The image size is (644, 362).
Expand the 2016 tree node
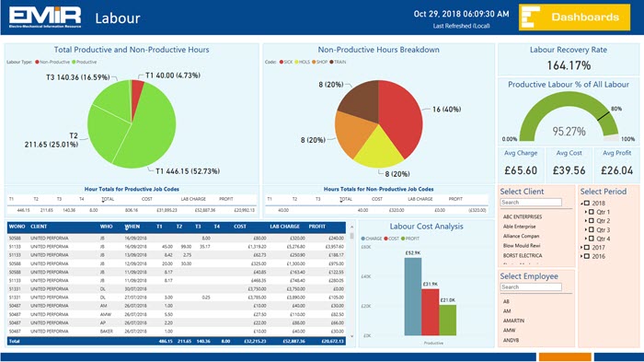pyautogui.click(x=582, y=256)
